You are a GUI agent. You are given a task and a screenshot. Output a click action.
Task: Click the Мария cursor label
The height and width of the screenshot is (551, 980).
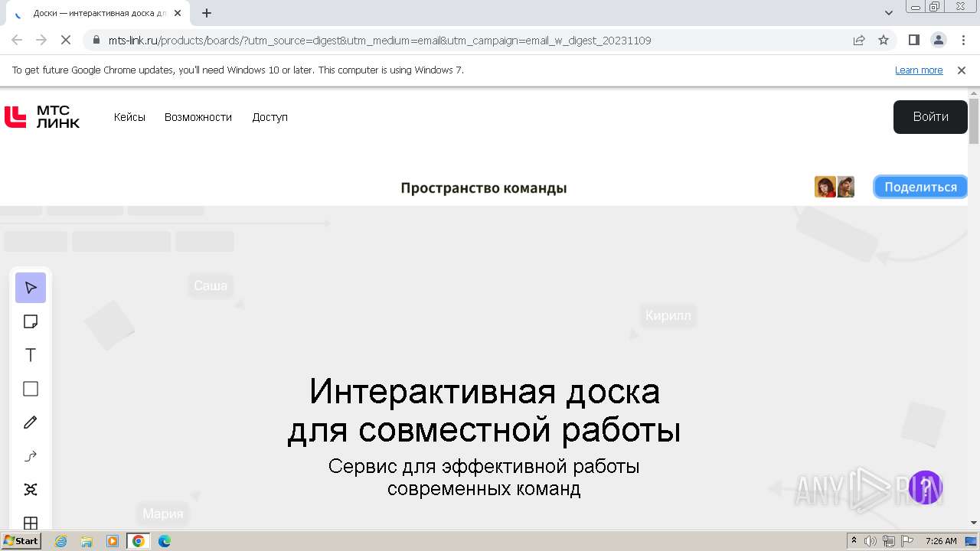[x=163, y=514]
